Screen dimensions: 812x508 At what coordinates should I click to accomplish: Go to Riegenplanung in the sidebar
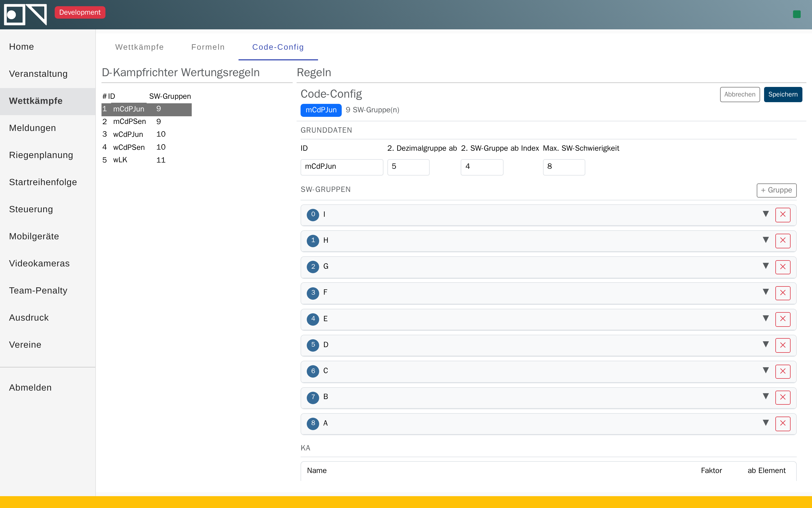[48, 155]
